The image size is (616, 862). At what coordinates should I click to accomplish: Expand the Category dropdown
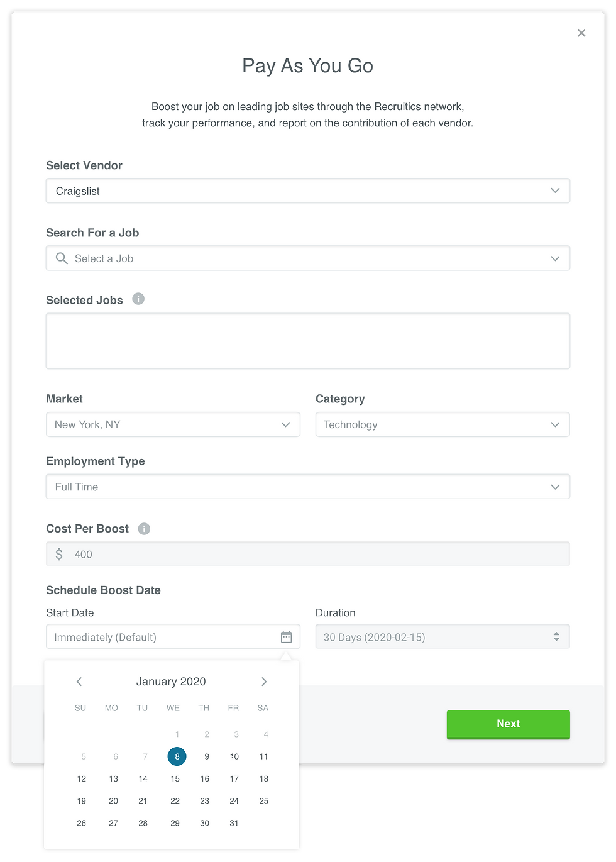point(443,424)
